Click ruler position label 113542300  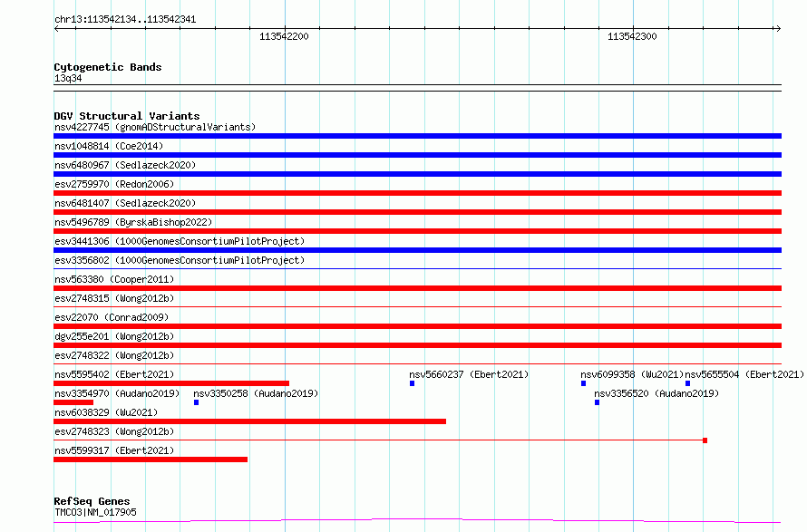[x=632, y=36]
